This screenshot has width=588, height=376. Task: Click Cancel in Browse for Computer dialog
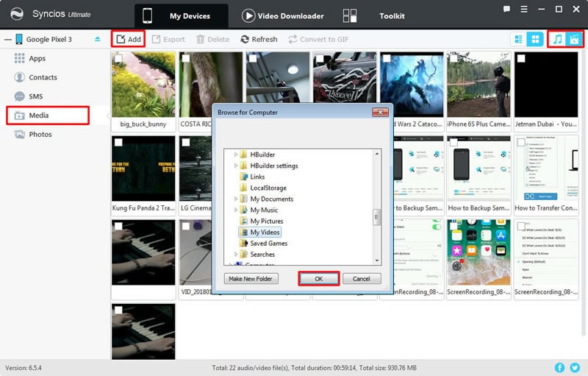click(362, 279)
